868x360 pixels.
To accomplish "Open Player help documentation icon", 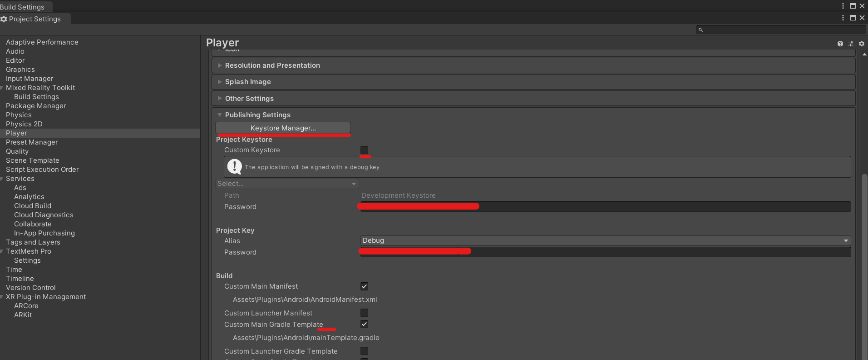I will [x=840, y=44].
